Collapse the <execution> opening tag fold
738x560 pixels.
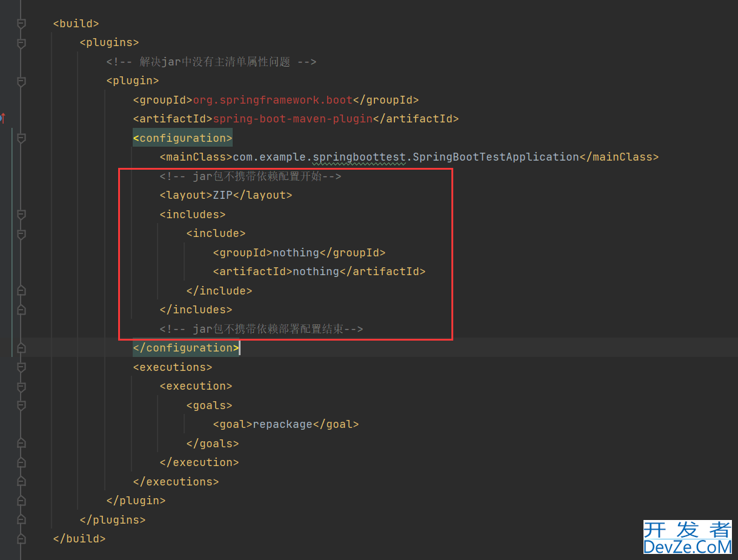[x=21, y=386]
